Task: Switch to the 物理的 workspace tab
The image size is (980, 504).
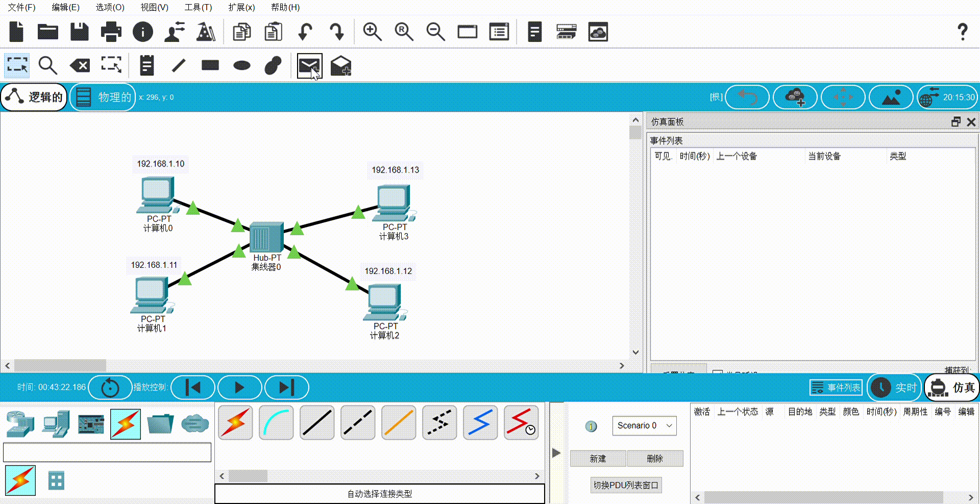Action: pos(104,97)
